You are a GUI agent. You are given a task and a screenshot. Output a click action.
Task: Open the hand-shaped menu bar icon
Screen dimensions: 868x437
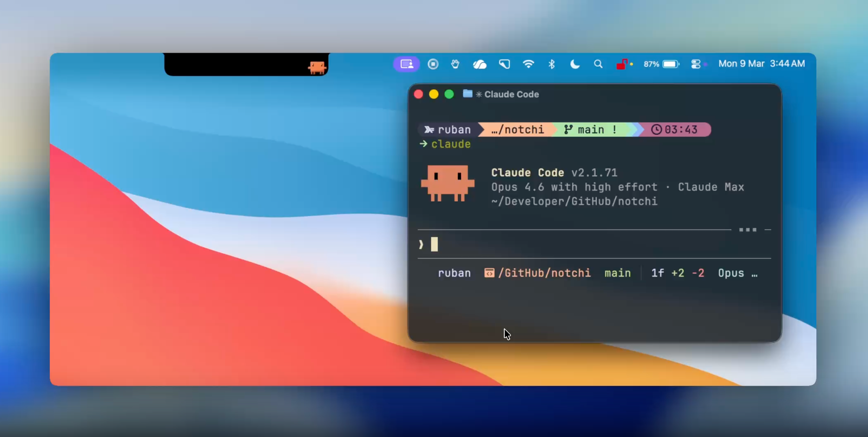455,64
